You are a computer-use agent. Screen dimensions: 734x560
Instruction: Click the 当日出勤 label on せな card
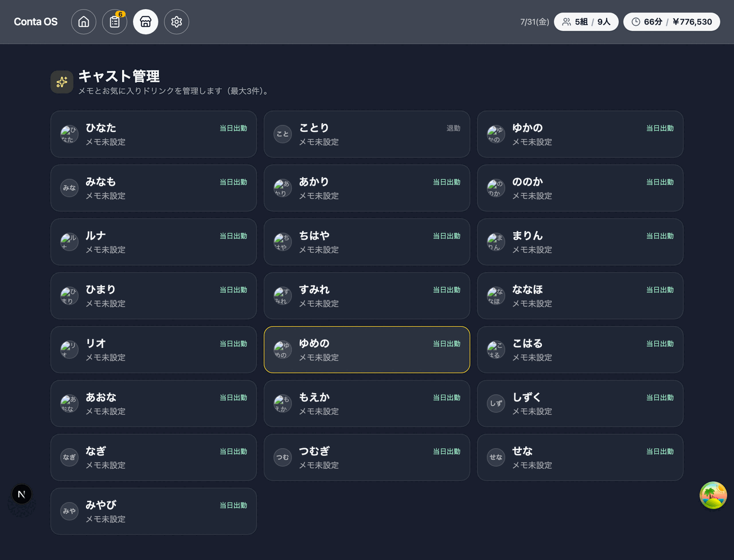660,452
